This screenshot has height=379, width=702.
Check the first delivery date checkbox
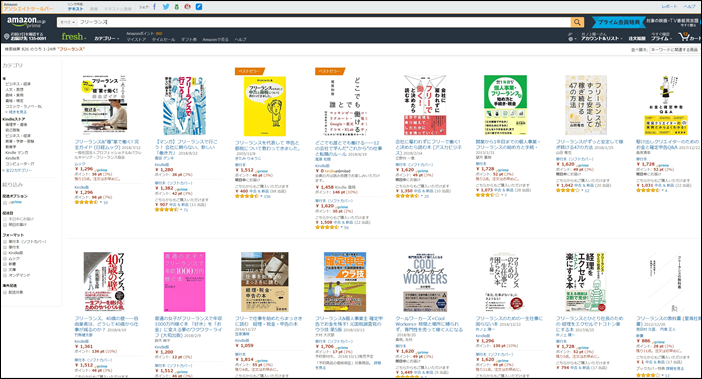click(x=5, y=219)
